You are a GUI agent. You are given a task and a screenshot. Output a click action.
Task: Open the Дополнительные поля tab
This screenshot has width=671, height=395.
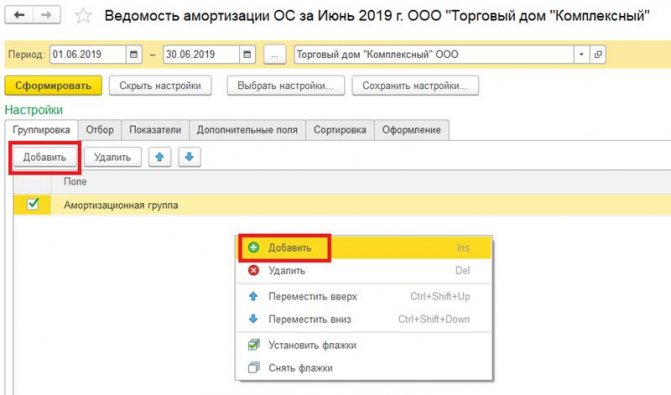click(247, 130)
